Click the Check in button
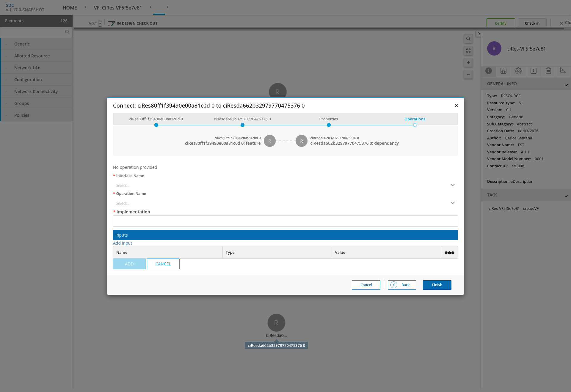 coord(532,23)
